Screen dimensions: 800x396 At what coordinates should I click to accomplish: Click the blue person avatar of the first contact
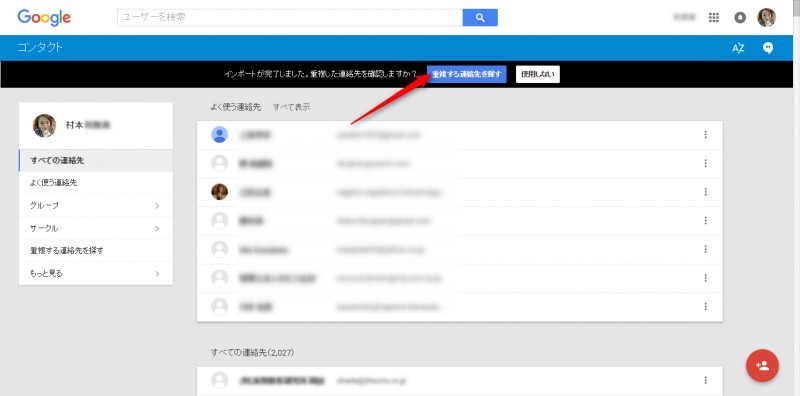click(x=219, y=135)
